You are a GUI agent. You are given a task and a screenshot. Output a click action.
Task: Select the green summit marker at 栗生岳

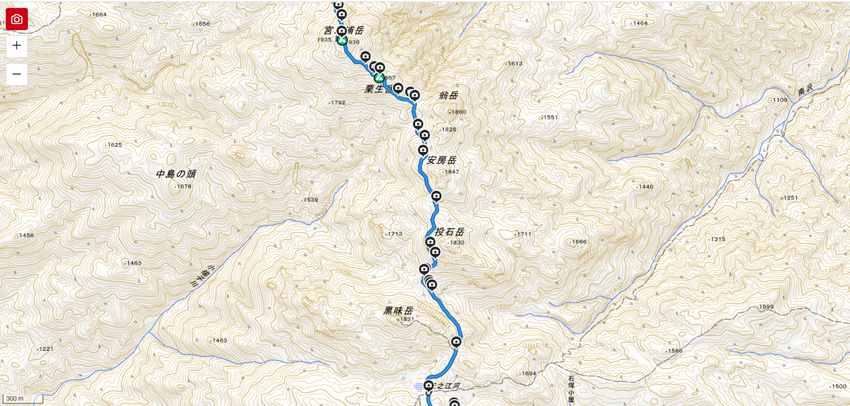coord(379,78)
